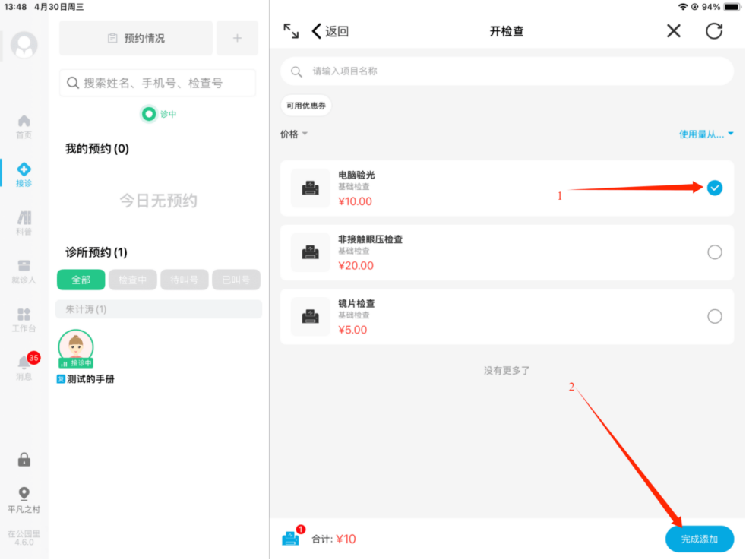The height and width of the screenshot is (560, 746).
Task: Click the user profile avatar
Action: point(24,46)
